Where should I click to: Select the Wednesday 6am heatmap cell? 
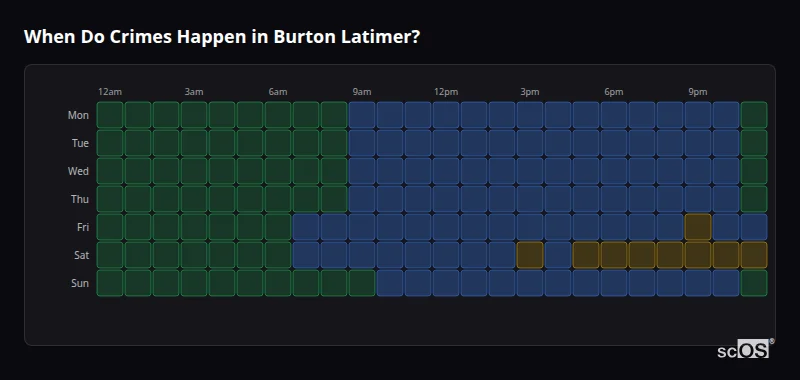pyautogui.click(x=278, y=171)
